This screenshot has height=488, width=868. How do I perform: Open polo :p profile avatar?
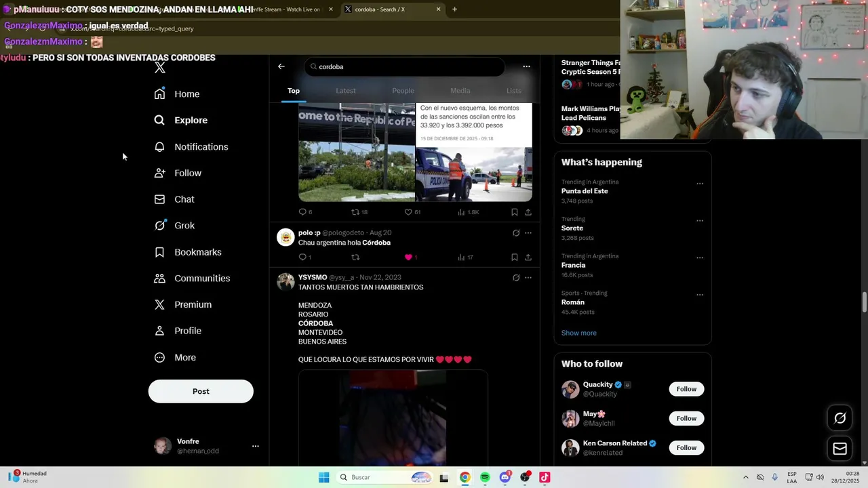pos(285,237)
